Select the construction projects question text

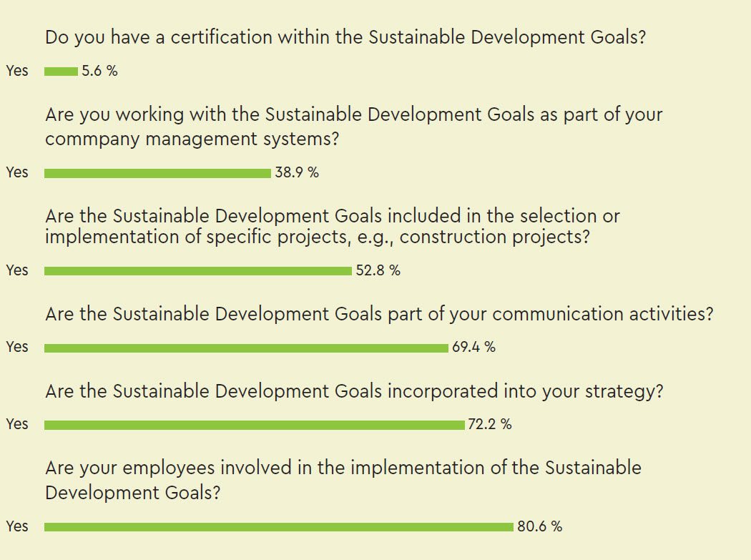(333, 226)
